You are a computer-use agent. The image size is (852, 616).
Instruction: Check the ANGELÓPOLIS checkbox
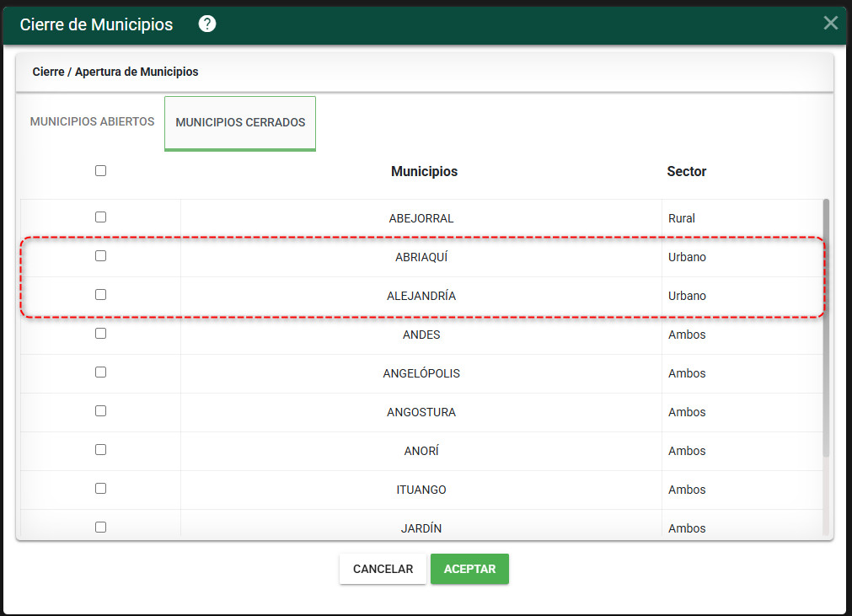[x=100, y=372]
